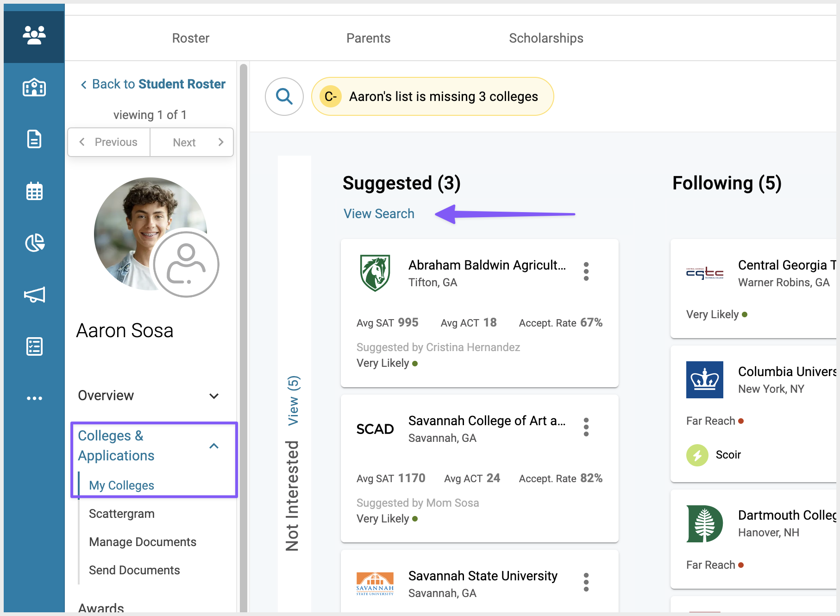Open the document icon in sidebar
Viewport: 840px width, 616px height.
coord(34,139)
